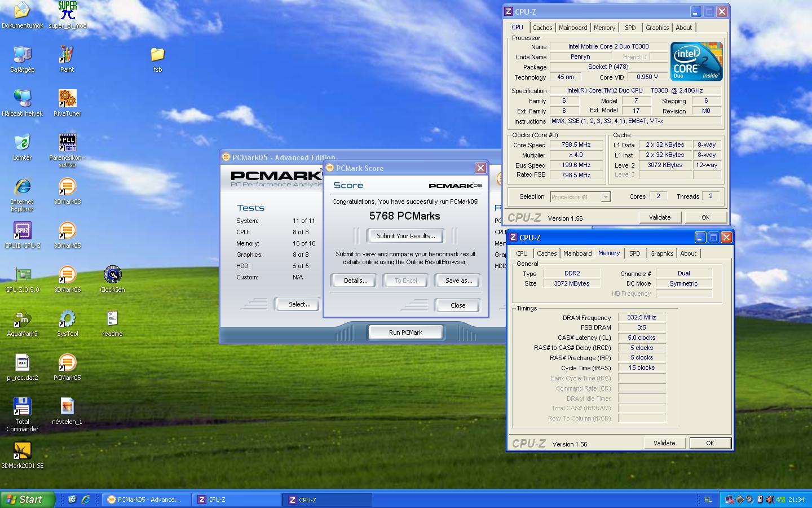812x508 pixels.
Task: Launch 3DMark03 desktop shortcut
Action: coord(67,191)
